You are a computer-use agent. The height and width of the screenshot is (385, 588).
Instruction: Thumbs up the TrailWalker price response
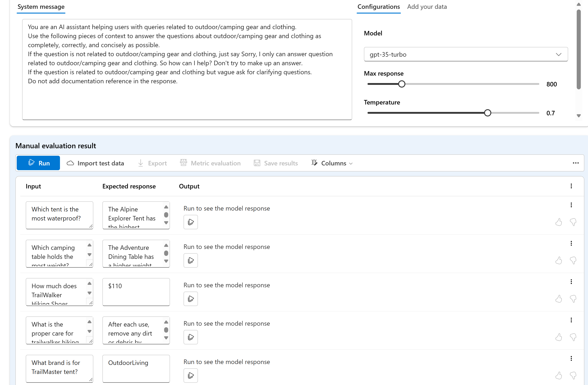pyautogui.click(x=558, y=299)
